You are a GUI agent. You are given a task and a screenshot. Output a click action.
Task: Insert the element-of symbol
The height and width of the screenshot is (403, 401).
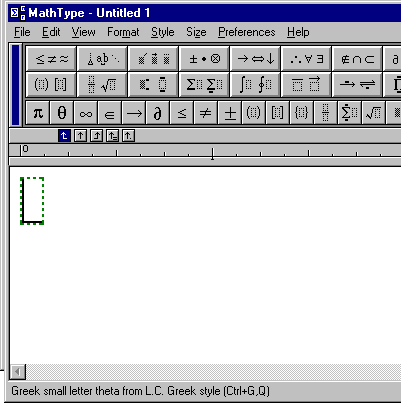click(110, 113)
